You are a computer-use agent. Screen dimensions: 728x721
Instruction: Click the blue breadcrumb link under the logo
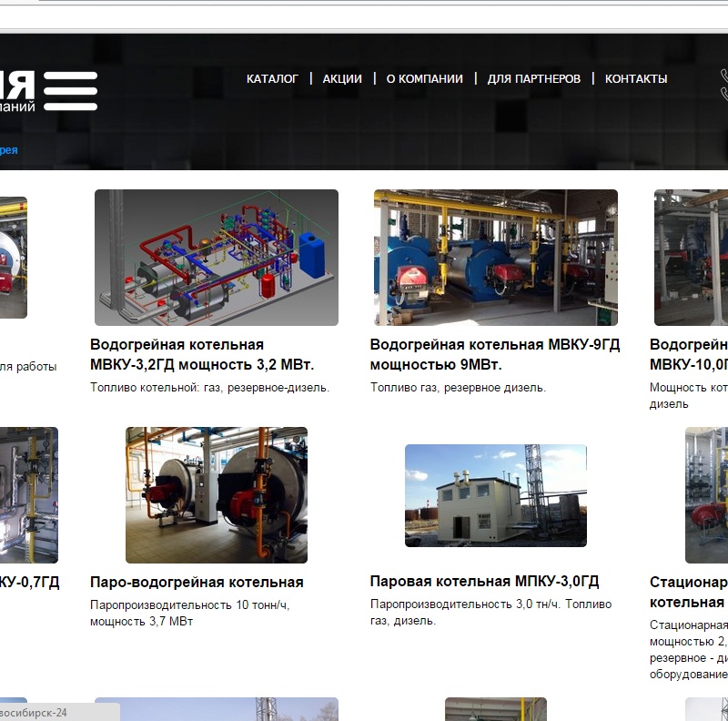[x=9, y=150]
